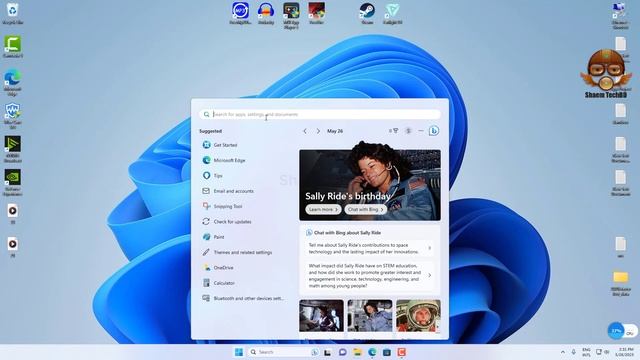The height and width of the screenshot is (360, 640).
Task: Select the yellow folder on desktop
Action: coord(620,282)
